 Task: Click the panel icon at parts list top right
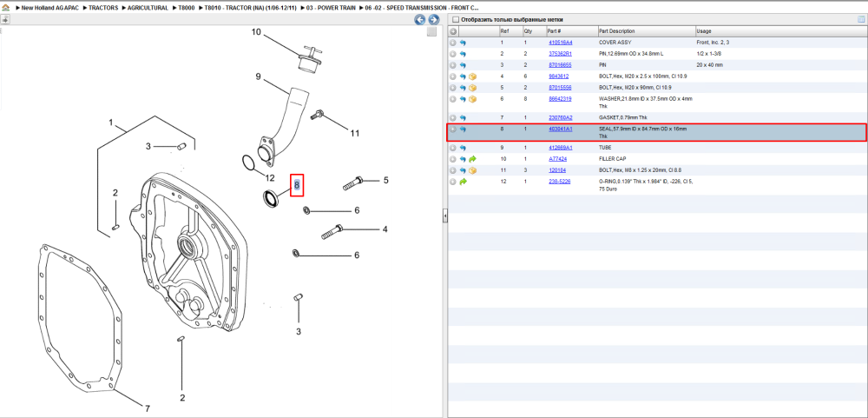pyautogui.click(x=861, y=19)
